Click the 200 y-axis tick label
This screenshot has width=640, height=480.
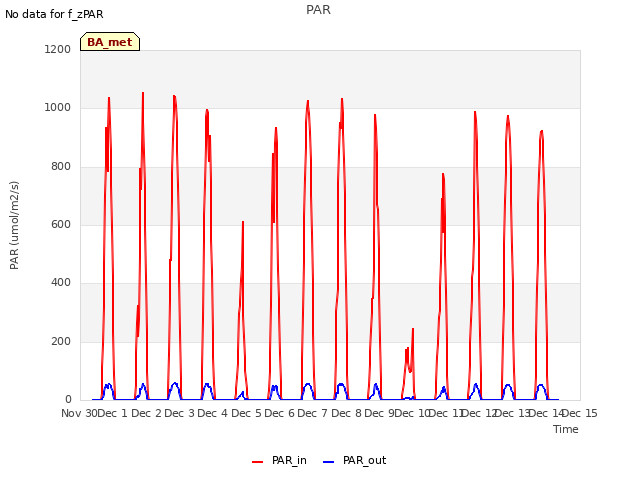click(61, 341)
